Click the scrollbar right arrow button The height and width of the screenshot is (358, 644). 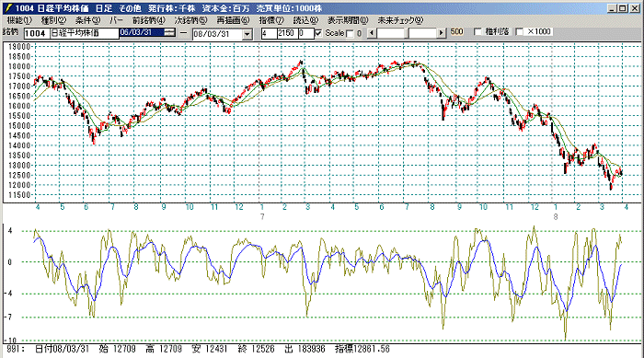click(x=442, y=33)
